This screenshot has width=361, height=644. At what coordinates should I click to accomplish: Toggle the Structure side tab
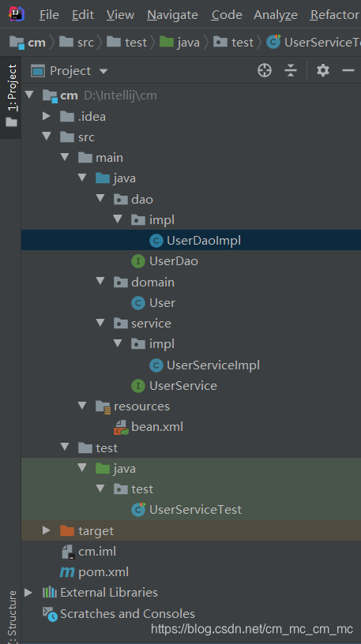pos(13,617)
